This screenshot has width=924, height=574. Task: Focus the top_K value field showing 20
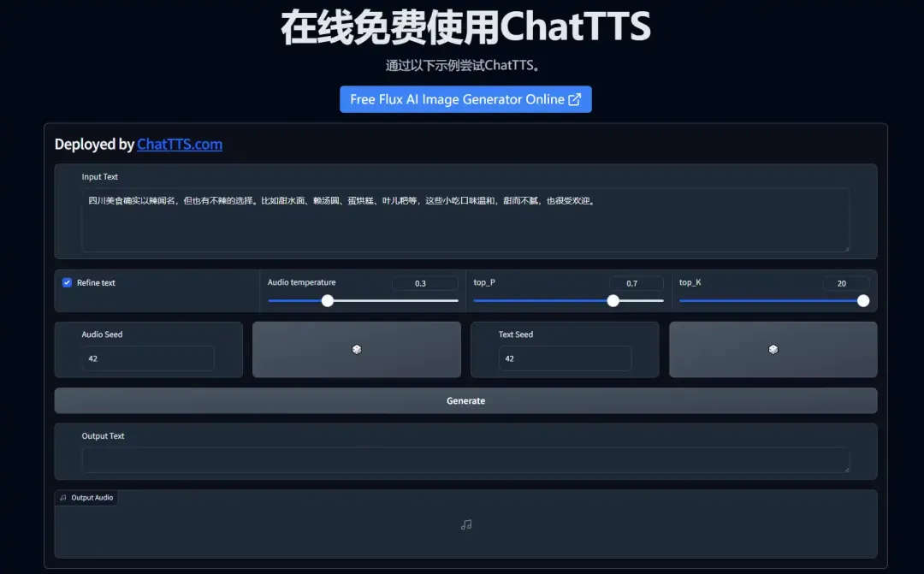coord(845,283)
